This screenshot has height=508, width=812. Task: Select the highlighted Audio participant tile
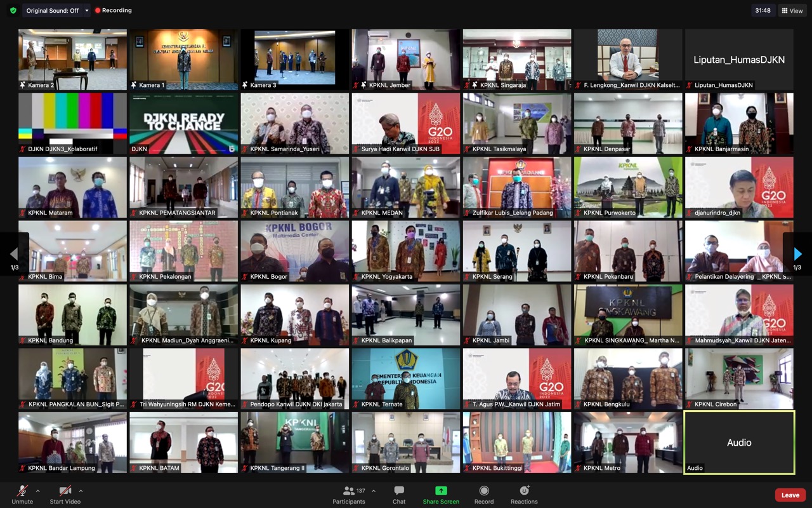(739, 442)
